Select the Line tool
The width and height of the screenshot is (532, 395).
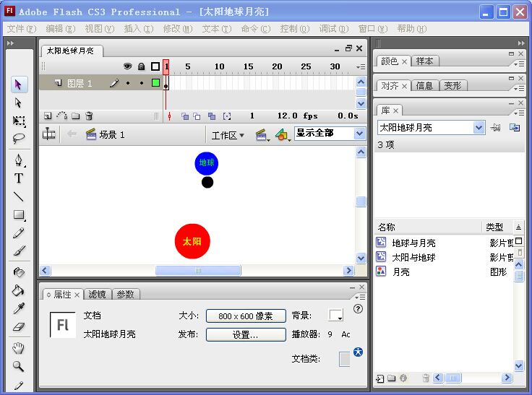click(18, 196)
